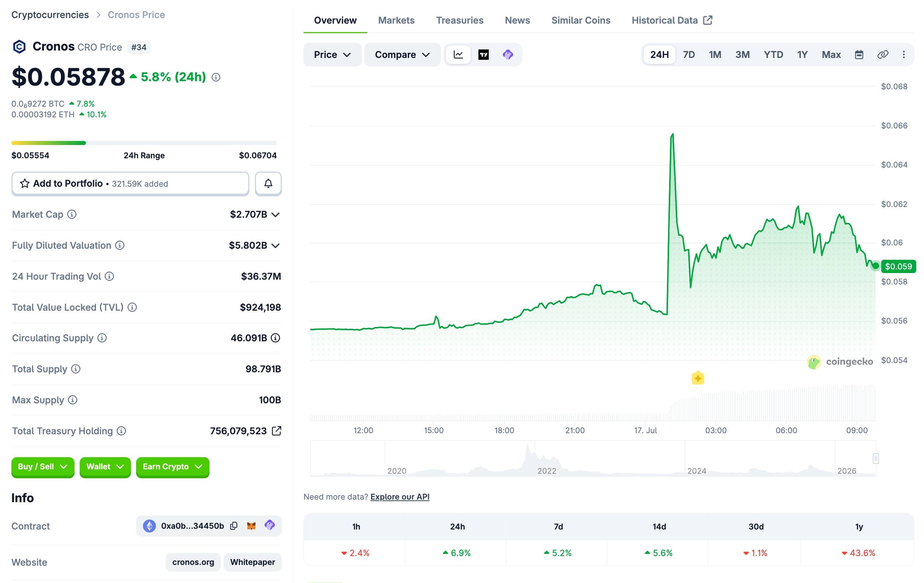Select the 3M time range
Screen dimensions: 924x583
click(x=743, y=55)
